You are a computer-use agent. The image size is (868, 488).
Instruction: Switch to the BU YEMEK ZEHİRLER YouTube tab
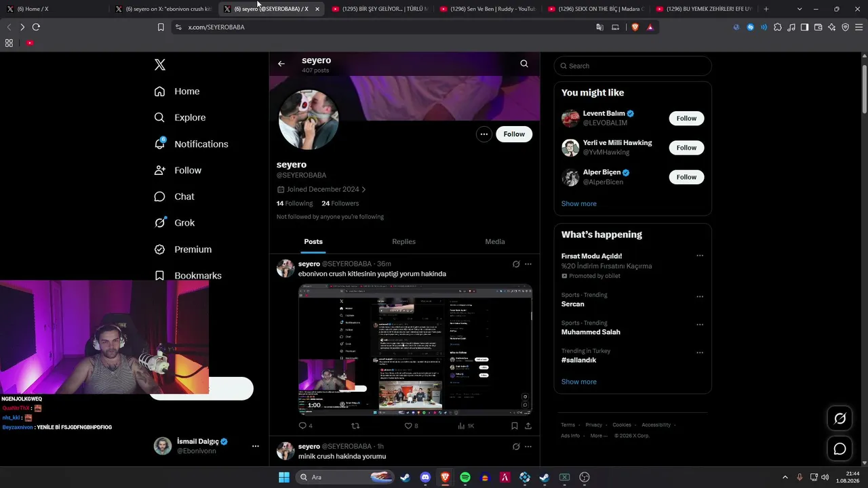pos(703,9)
